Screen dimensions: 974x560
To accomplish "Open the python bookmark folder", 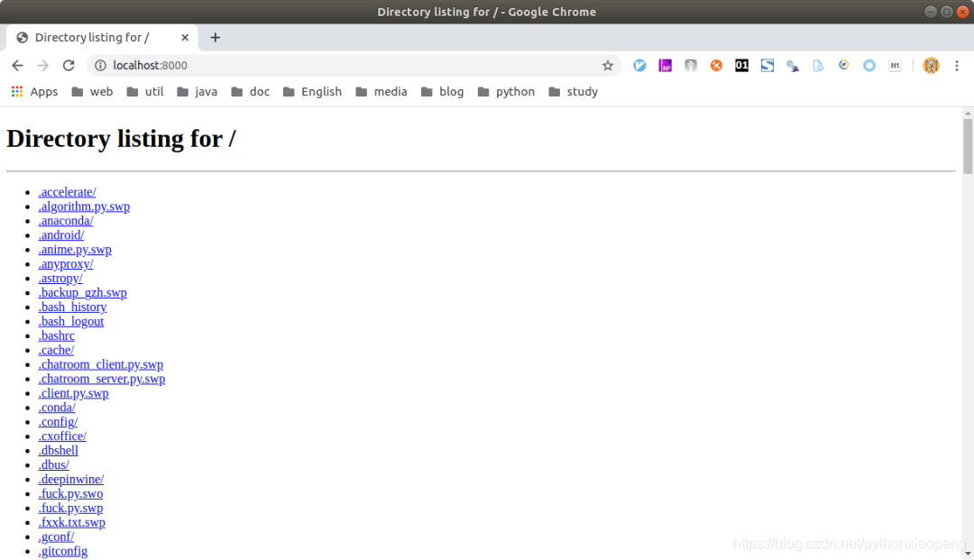I will click(x=506, y=92).
